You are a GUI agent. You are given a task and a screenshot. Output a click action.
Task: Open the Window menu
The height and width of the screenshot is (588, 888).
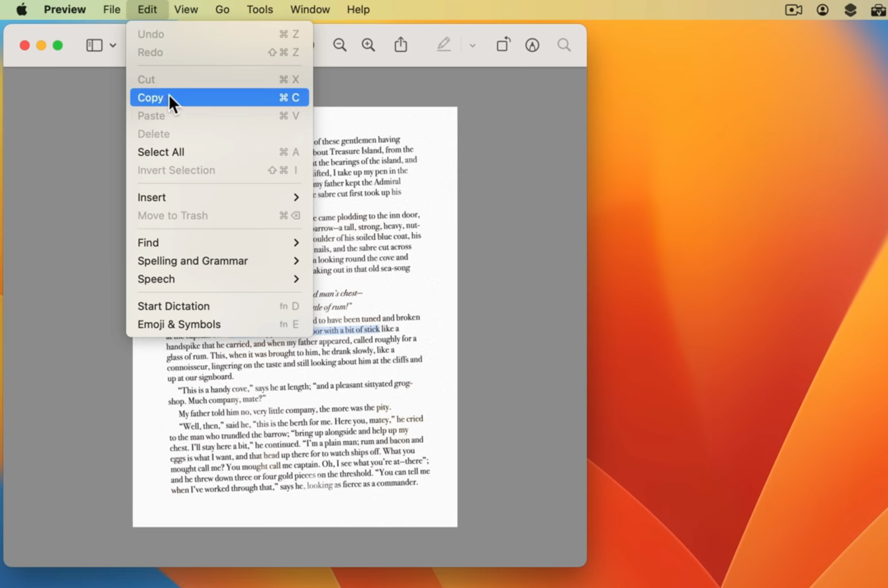tap(310, 9)
